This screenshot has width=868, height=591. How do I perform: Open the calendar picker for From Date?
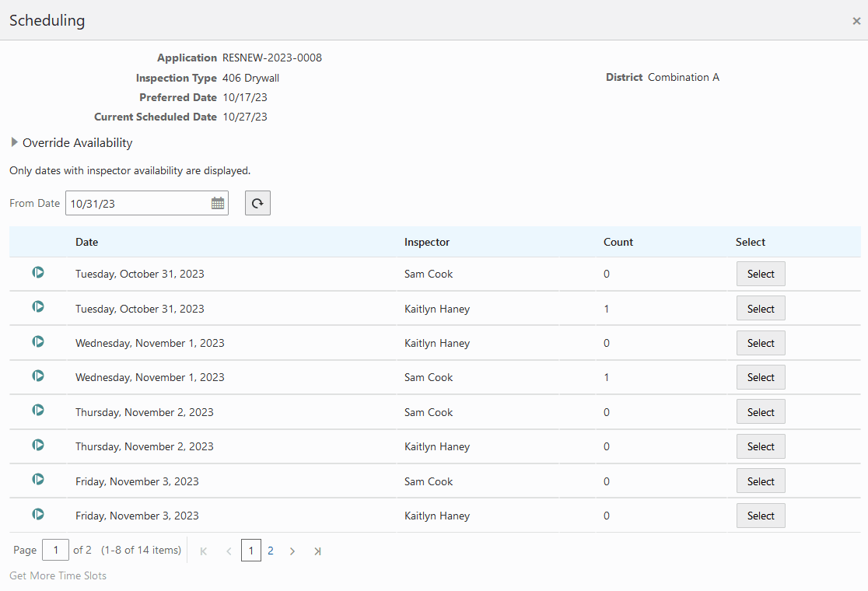click(217, 203)
